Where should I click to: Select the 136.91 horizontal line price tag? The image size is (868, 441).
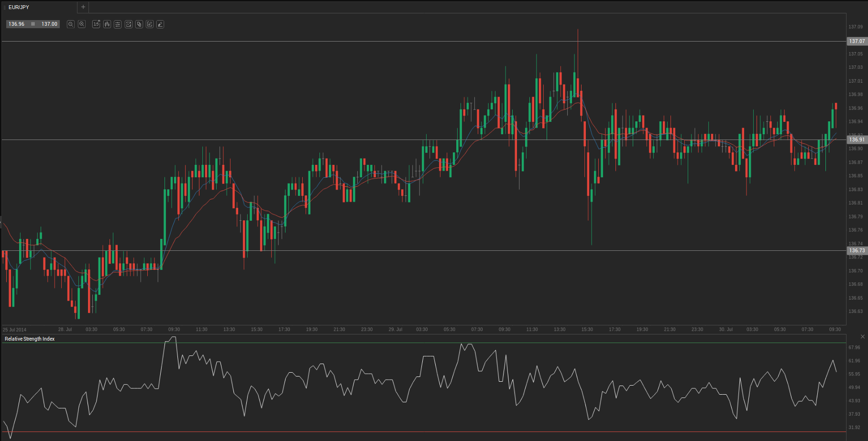click(x=857, y=140)
